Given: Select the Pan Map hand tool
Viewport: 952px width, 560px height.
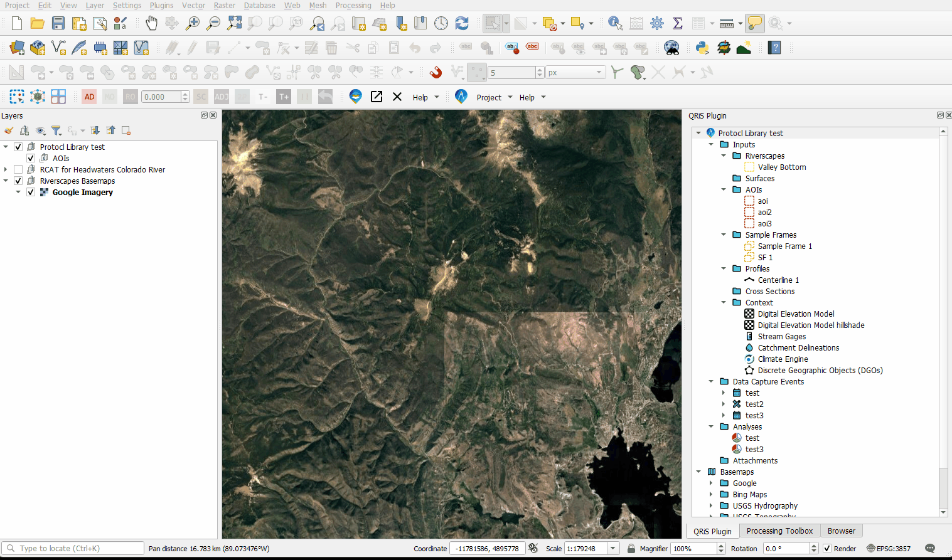Looking at the screenshot, I should [151, 24].
